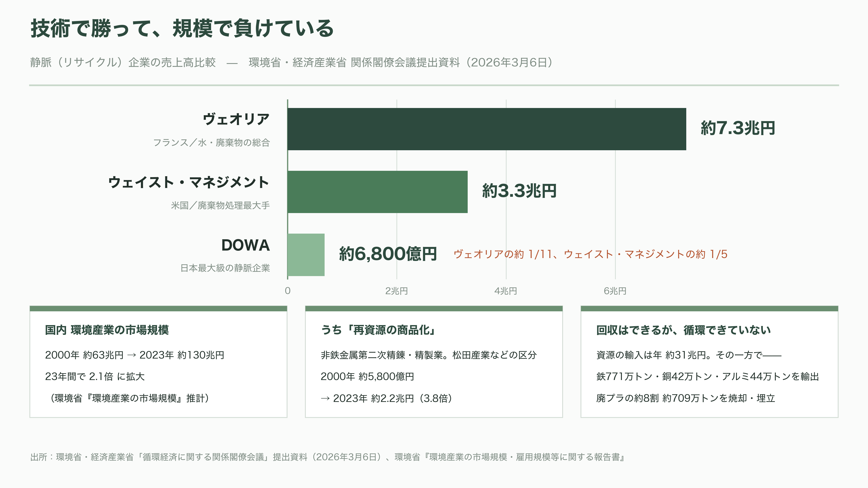The width and height of the screenshot is (868, 488).
Task: Click the title 技術で勝って、規模で負けている
Action: coord(182,28)
